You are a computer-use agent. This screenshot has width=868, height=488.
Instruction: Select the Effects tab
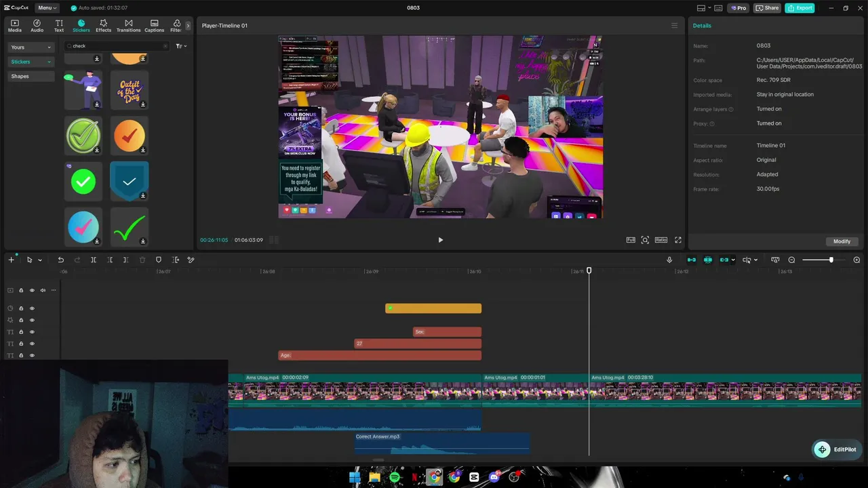[x=103, y=26]
